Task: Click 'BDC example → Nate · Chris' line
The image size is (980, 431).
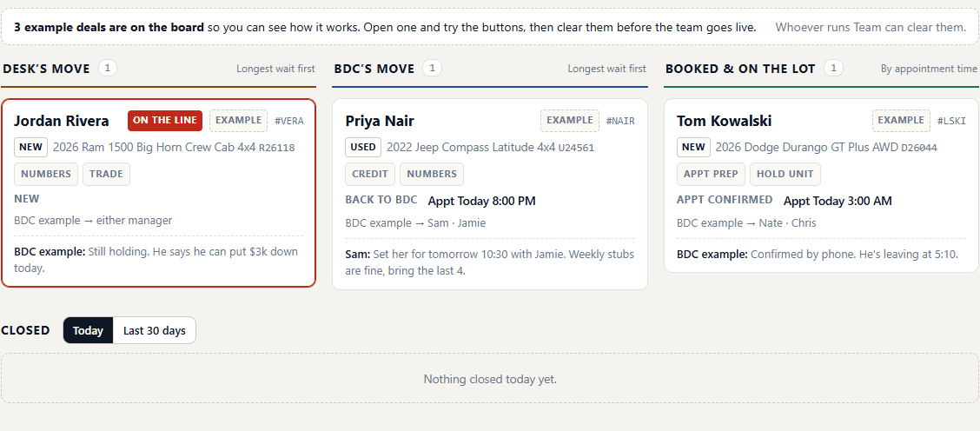Action: 746,222
